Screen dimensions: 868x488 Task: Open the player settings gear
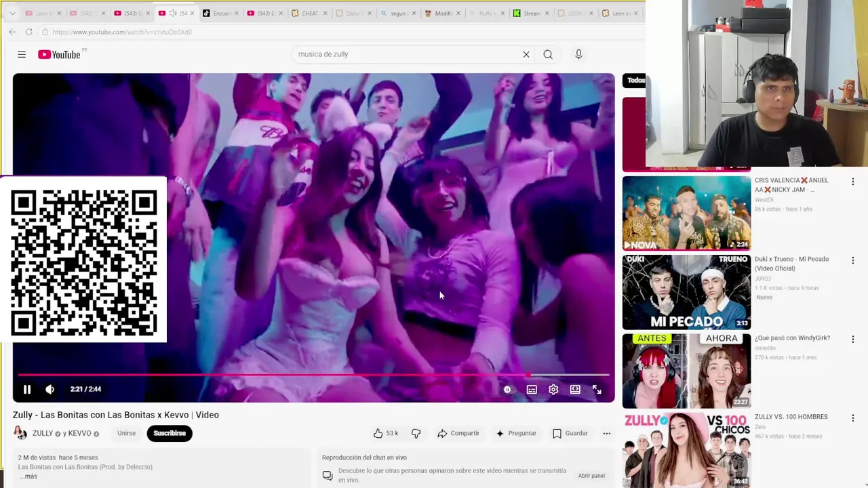553,390
